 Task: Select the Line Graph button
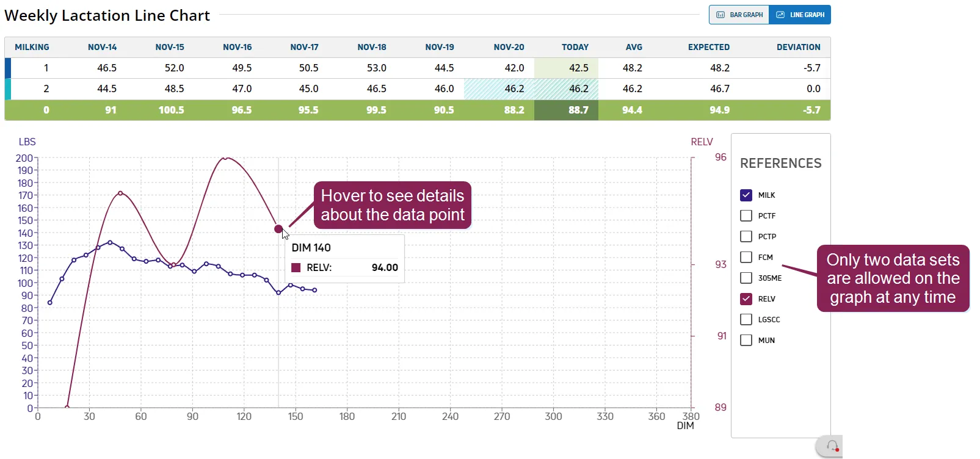point(800,15)
